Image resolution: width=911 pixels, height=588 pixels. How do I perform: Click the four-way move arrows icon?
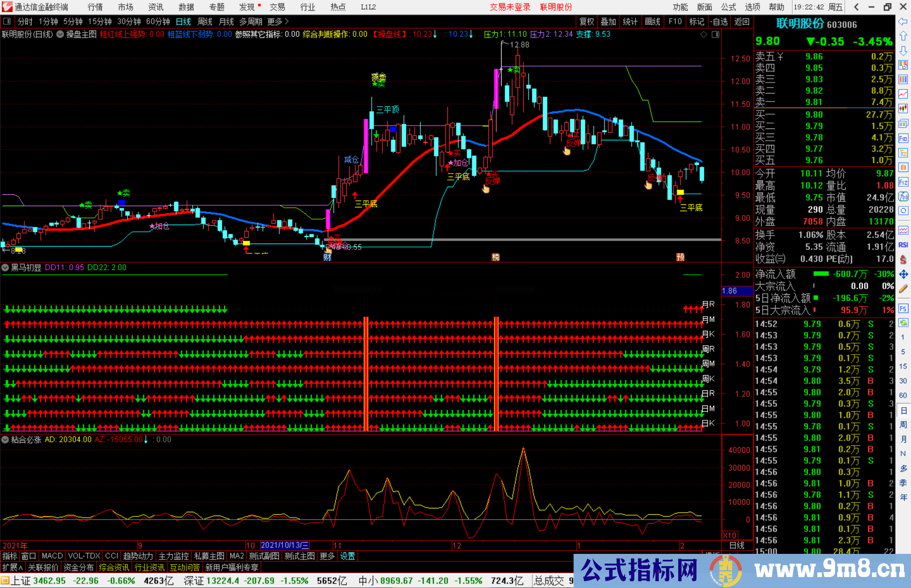pos(903,274)
